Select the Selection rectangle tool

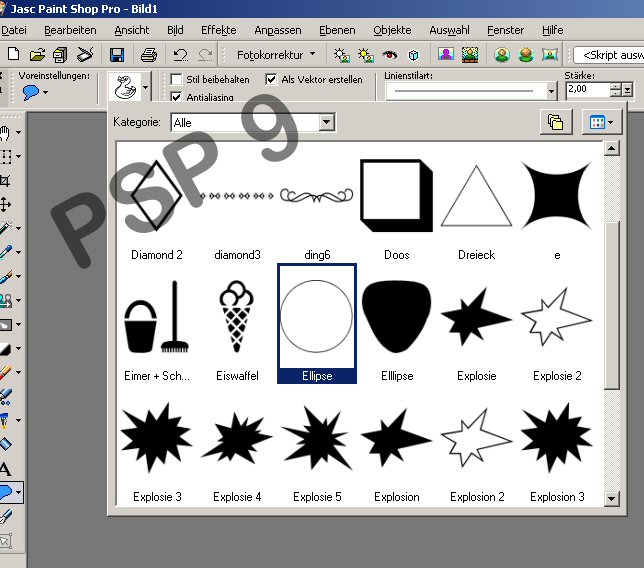5,156
